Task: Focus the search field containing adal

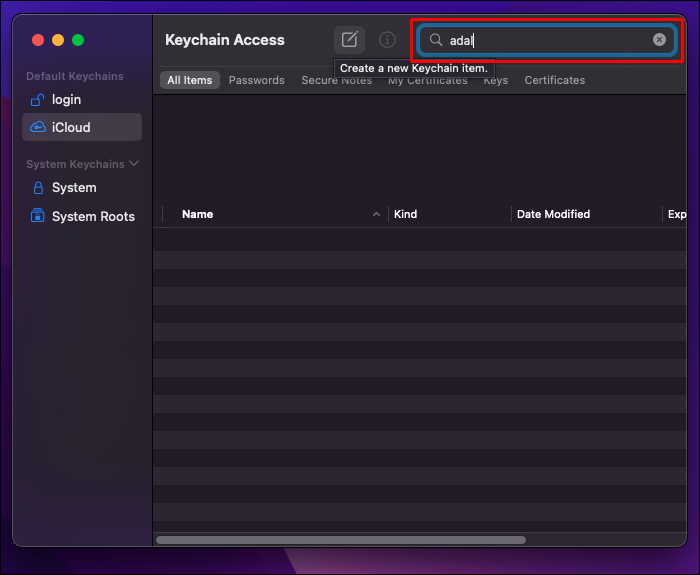Action: click(547, 40)
